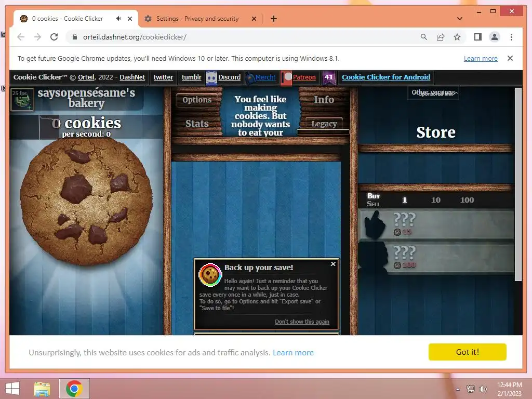Open the Discord link
Screen dimensions: 532x399
(x=229, y=77)
